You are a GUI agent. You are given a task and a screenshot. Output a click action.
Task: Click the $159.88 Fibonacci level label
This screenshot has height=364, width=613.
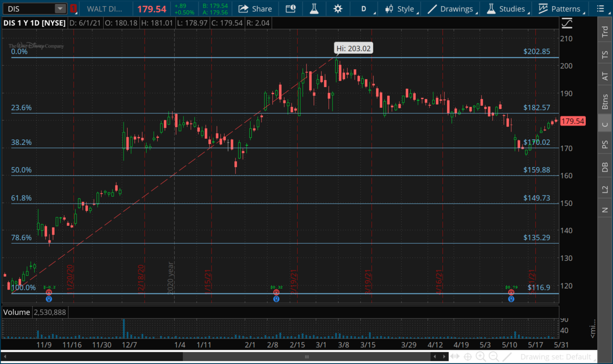[x=538, y=170]
